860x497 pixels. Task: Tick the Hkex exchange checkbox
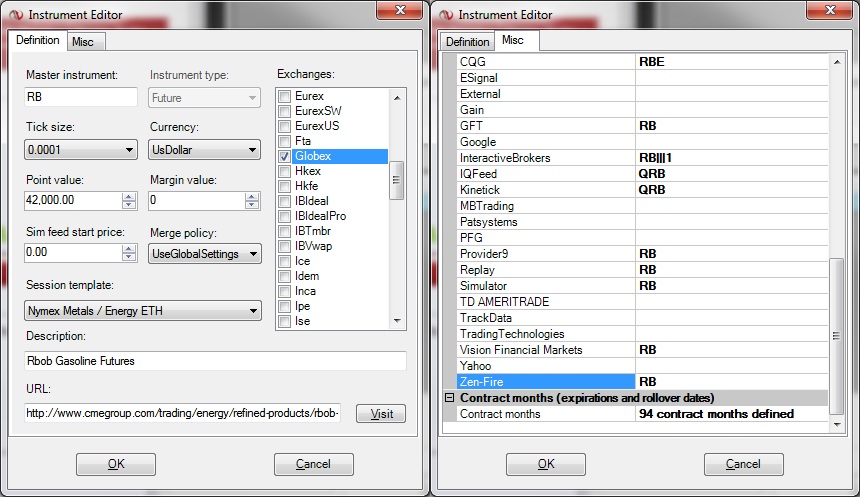(285, 171)
